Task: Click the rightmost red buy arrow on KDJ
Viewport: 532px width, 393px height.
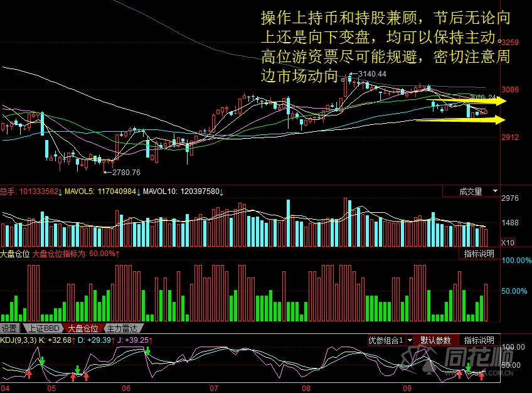Action: 482,375
